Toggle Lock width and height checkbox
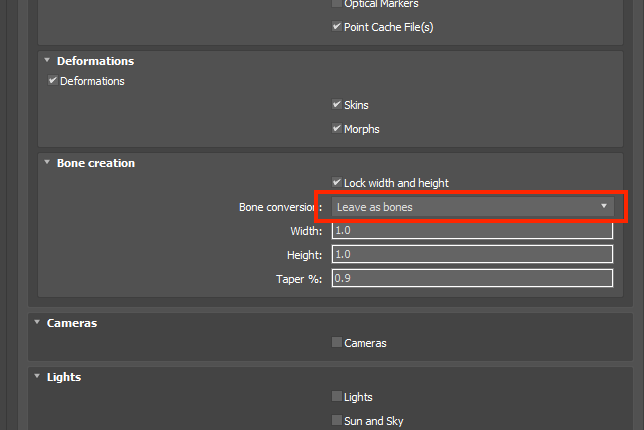Image resolution: width=644 pixels, height=430 pixels. 337,182
